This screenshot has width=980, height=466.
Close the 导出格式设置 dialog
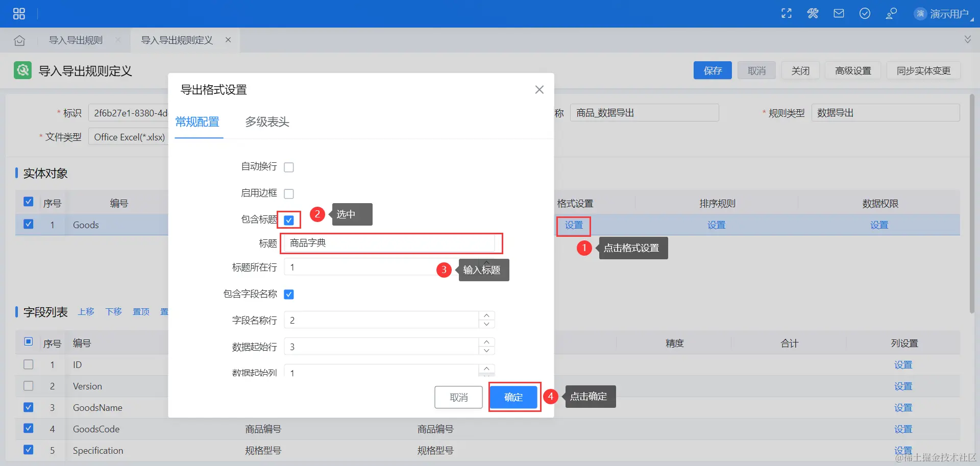pos(539,90)
